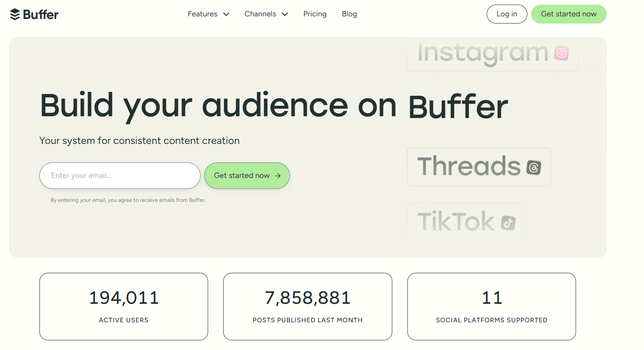The width and height of the screenshot is (644, 350).
Task: Click the POSTS PUBLISHED LAST MONTH label
Action: (x=308, y=320)
